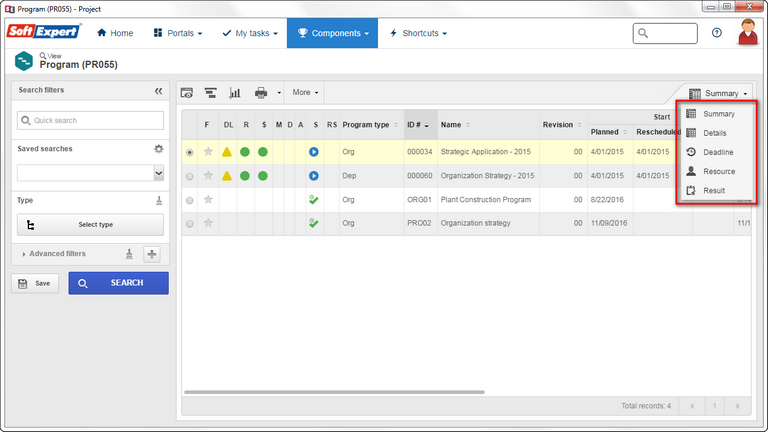Click the Select type button
Screen dimensions: 768x432
[91, 224]
